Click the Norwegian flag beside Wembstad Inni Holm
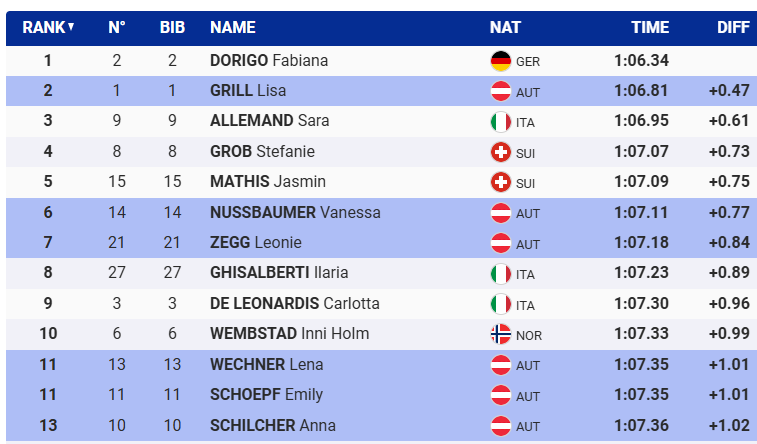Screen dimensions: 757x444 (501, 334)
